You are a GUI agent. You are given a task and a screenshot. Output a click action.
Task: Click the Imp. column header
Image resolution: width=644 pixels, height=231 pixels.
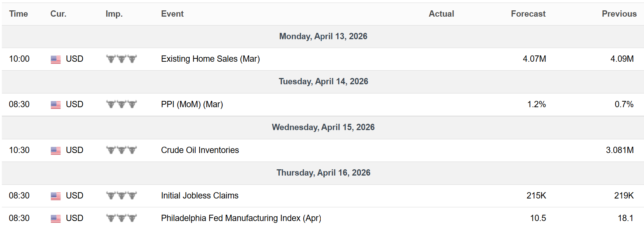pos(114,14)
